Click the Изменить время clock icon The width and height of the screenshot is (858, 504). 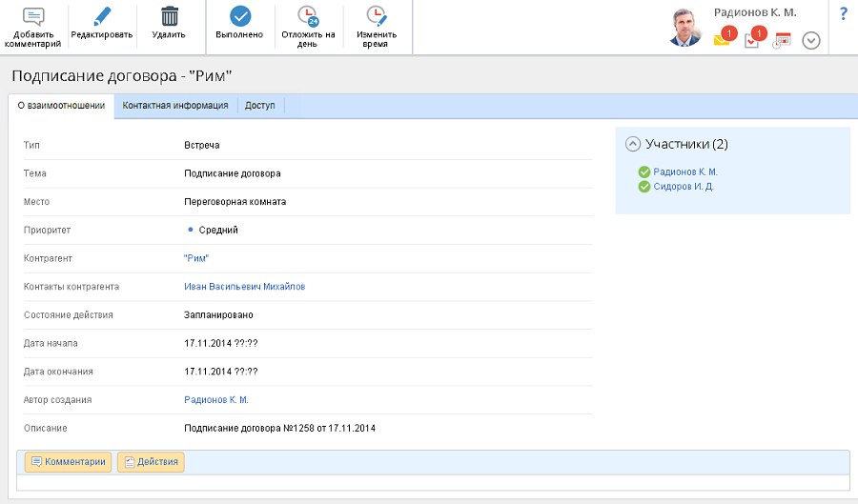tap(377, 17)
